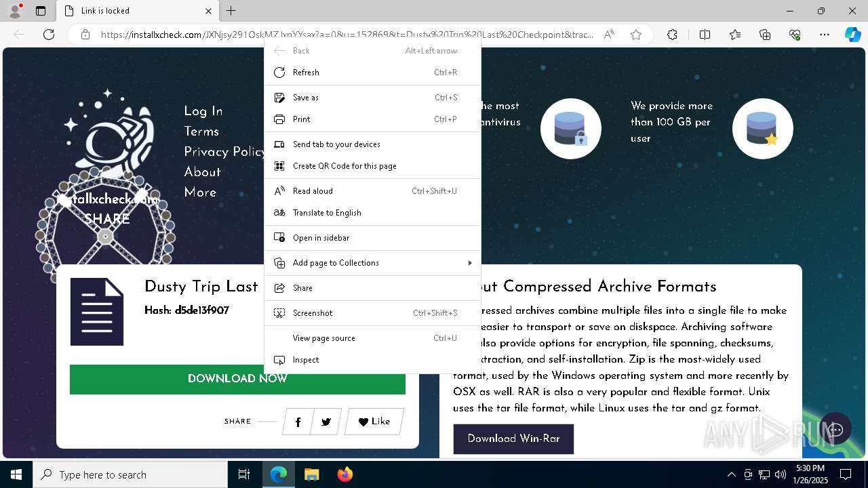
Task: Select Print from the context menu
Action: pyautogui.click(x=372, y=119)
